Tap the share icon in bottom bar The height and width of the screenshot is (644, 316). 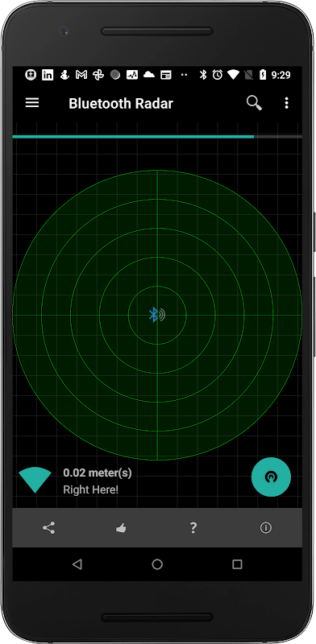[x=48, y=528]
